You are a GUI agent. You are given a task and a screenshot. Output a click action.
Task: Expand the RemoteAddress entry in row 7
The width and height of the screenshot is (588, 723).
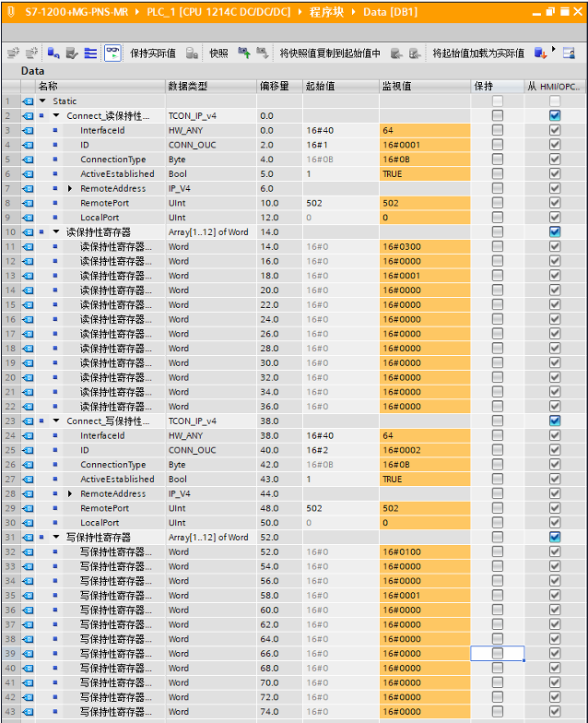point(70,188)
